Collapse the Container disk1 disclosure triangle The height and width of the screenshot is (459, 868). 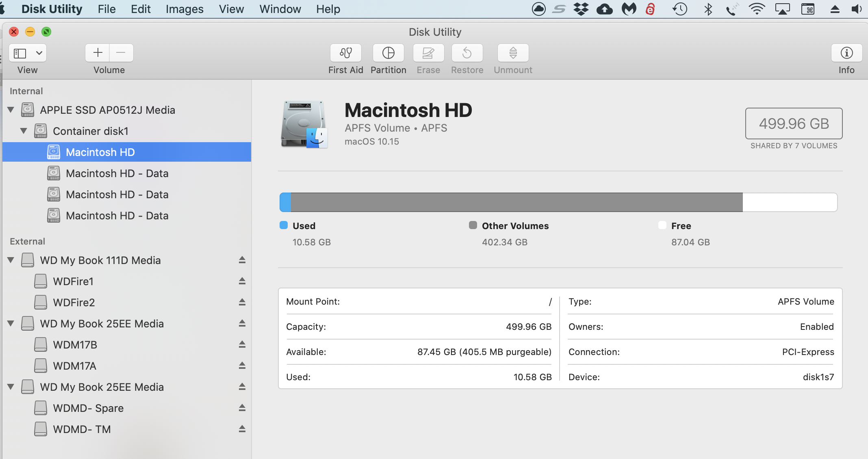pos(24,131)
